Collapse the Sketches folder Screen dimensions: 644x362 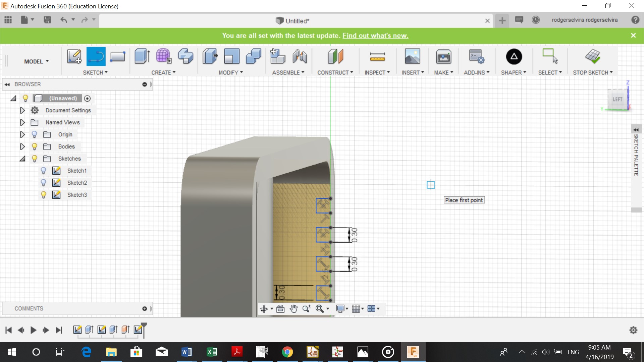pos(22,159)
